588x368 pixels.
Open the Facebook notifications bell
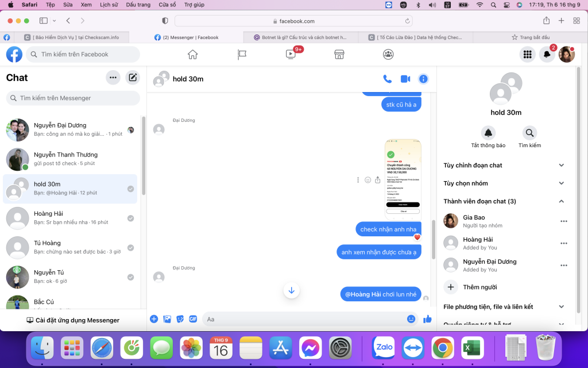(547, 55)
